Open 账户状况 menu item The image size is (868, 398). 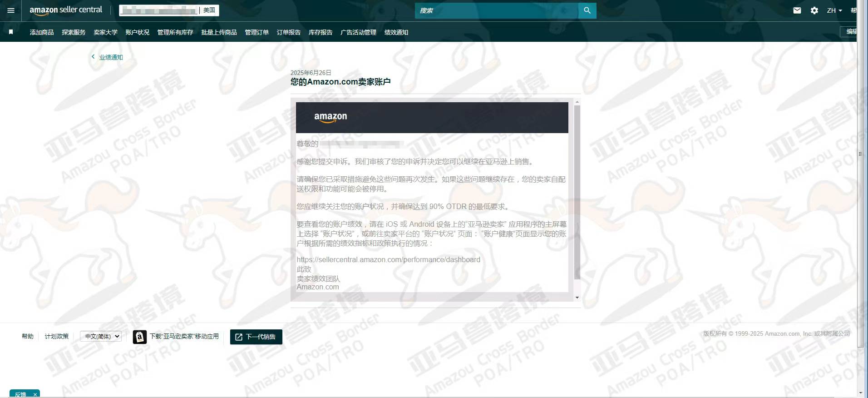[x=137, y=32]
